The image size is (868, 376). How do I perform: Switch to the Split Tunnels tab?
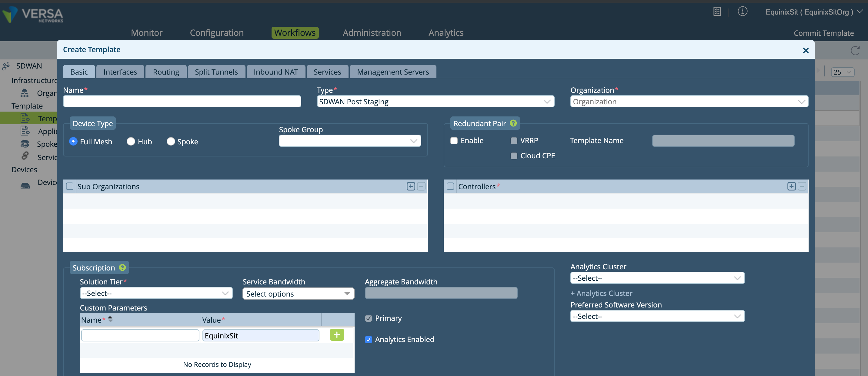click(x=216, y=72)
